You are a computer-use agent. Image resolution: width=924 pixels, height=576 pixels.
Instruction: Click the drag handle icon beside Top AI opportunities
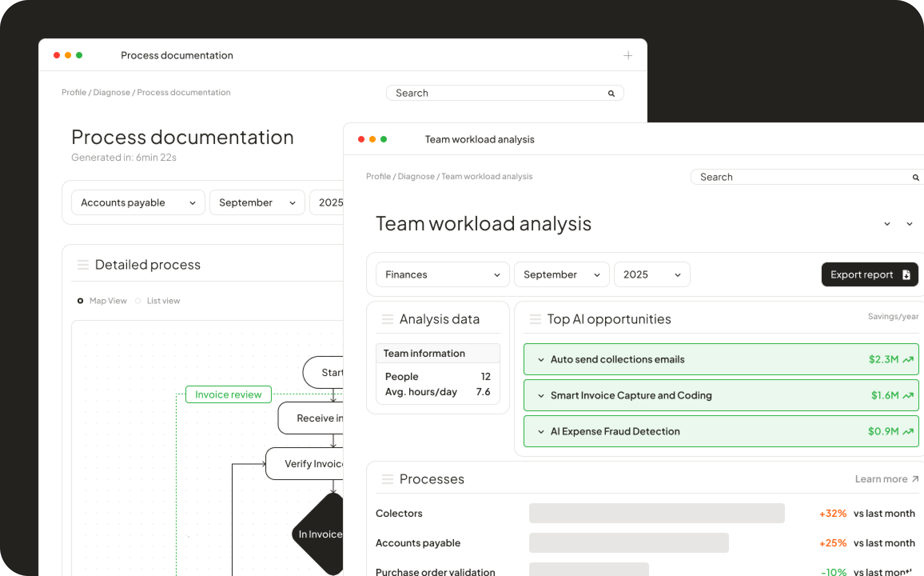coord(535,319)
